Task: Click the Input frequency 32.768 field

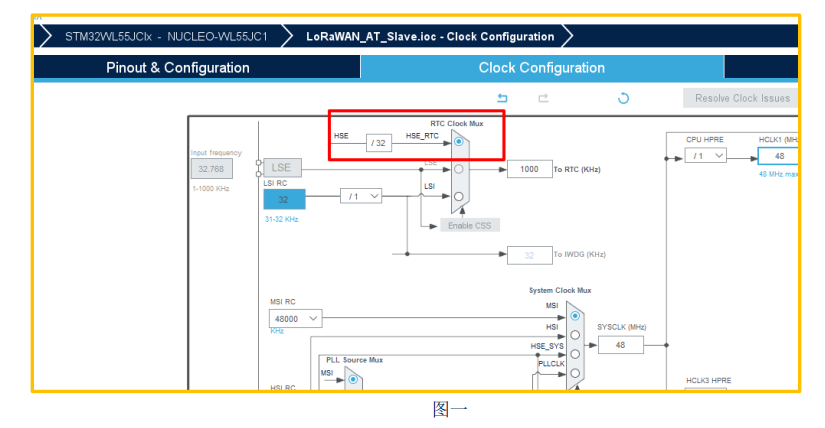Action: [212, 169]
